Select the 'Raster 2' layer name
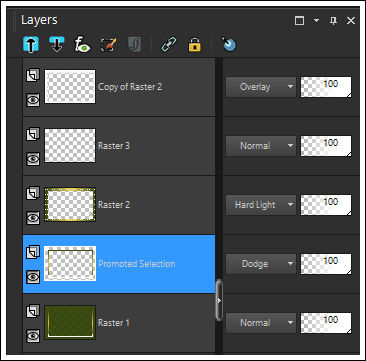366x361 pixels. (114, 205)
